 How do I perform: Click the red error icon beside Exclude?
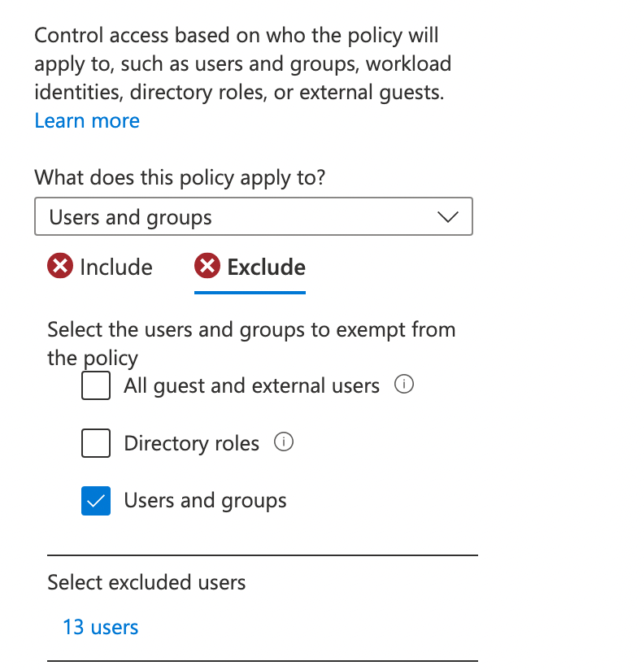click(x=207, y=267)
